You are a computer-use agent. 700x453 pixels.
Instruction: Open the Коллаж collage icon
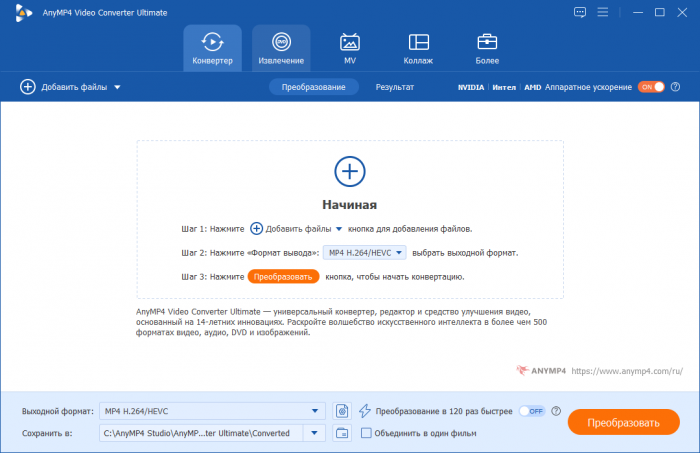[x=419, y=48]
